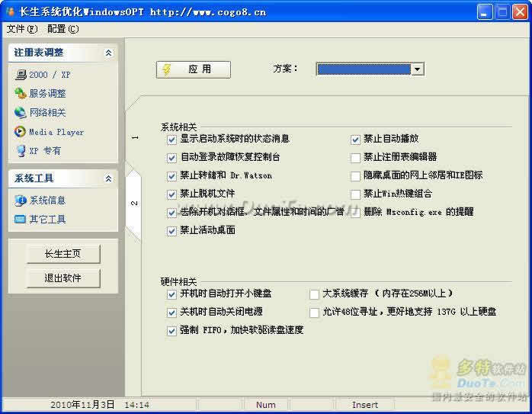Collapse the 系统工具 panel
This screenshot has height=414, width=532.
coord(108,178)
